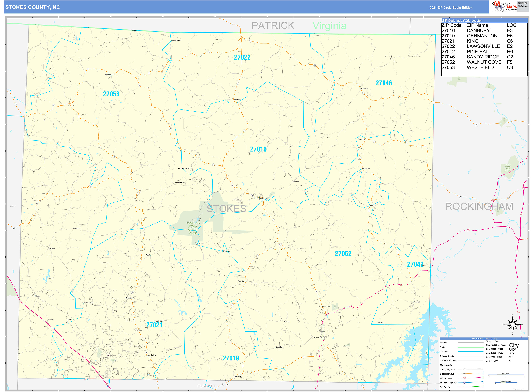This screenshot has height=392, width=532.
Task: Click the 27016 ZIP code label
Action: [258, 149]
